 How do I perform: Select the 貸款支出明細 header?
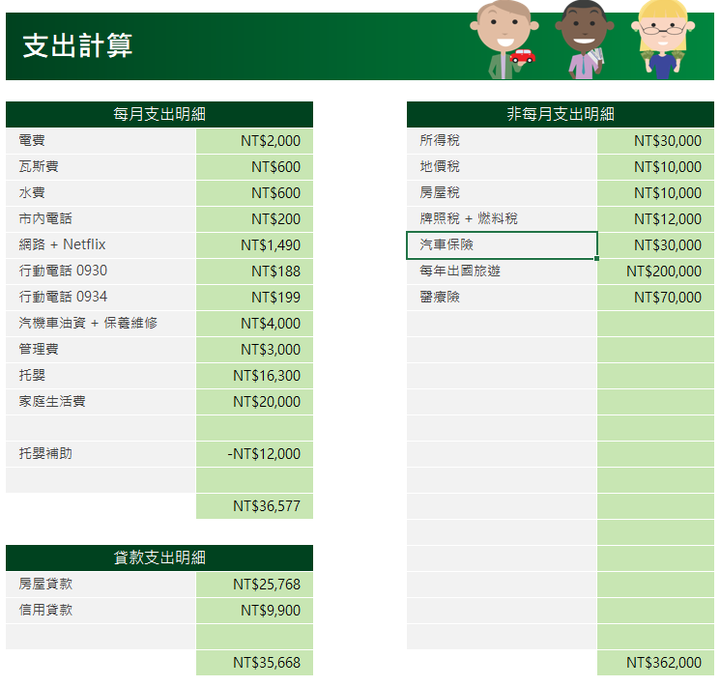(159, 557)
